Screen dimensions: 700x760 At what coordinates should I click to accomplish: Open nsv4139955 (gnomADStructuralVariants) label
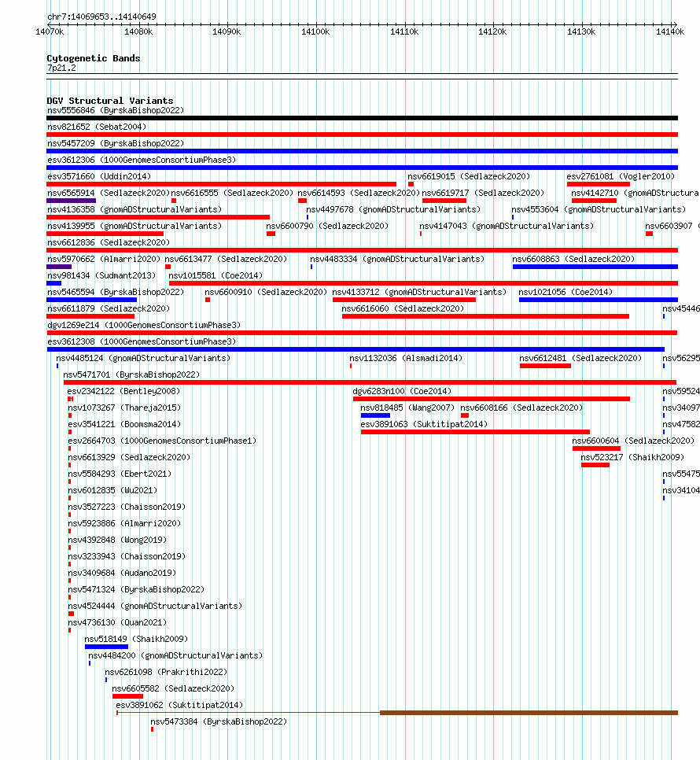(134, 226)
